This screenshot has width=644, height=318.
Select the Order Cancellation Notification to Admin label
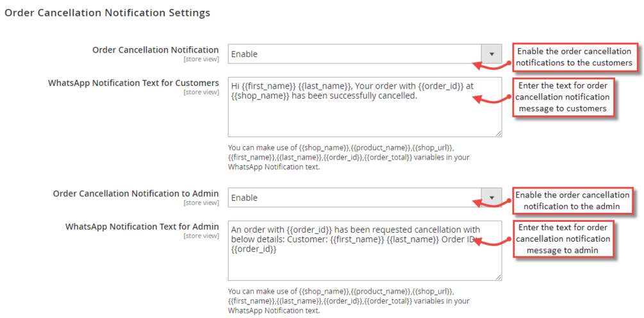[136, 193]
